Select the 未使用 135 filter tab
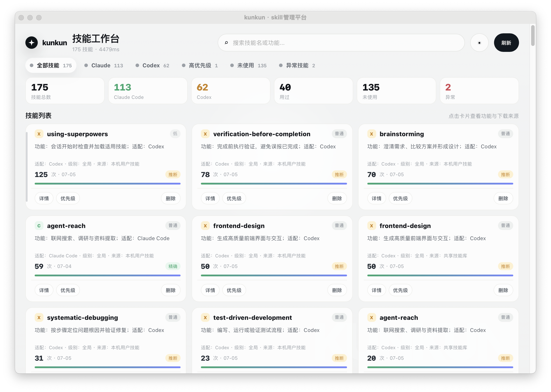This screenshot has height=392, width=551. click(x=248, y=65)
